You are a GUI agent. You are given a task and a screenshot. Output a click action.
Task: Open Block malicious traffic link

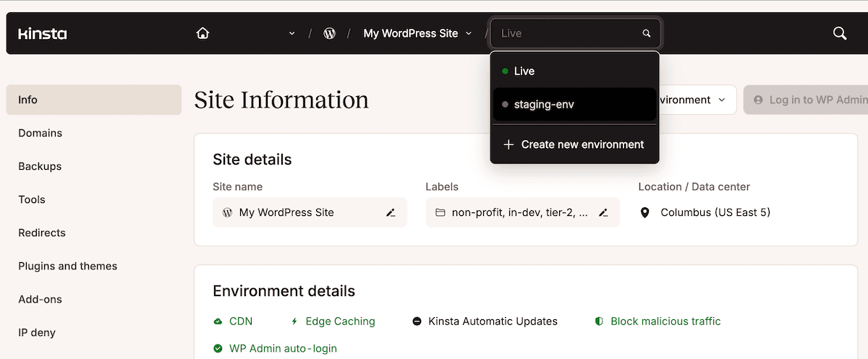pos(665,321)
